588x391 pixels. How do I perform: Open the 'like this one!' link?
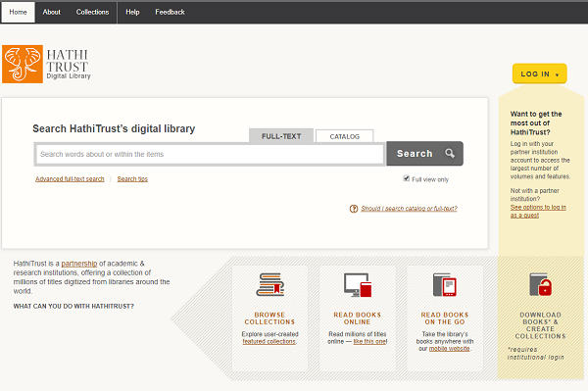370,342
